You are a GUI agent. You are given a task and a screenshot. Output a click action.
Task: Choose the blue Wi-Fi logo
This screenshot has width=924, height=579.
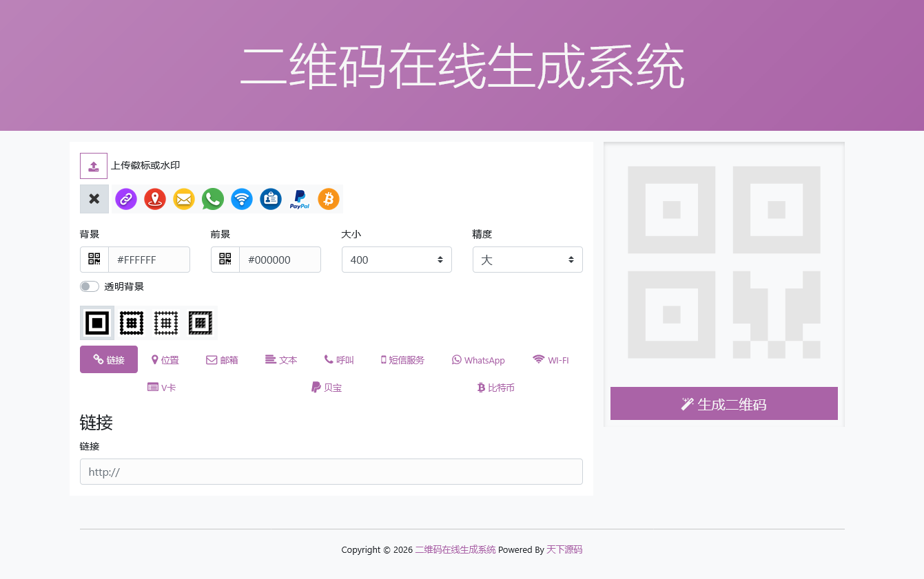pos(242,199)
